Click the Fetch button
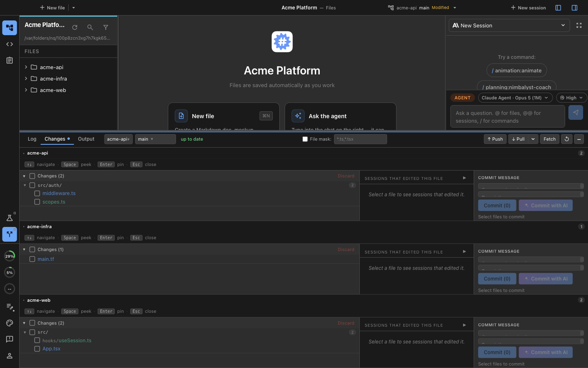This screenshot has width=588, height=368. [x=550, y=139]
